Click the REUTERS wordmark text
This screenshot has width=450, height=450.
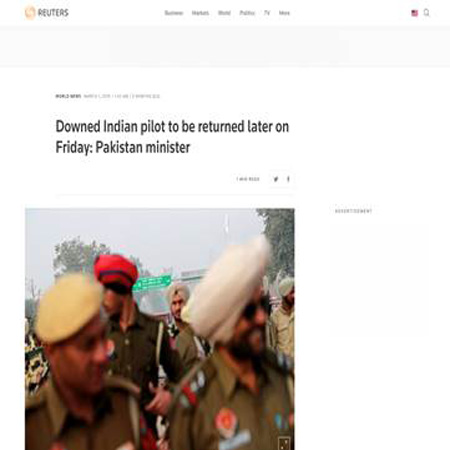coord(53,13)
